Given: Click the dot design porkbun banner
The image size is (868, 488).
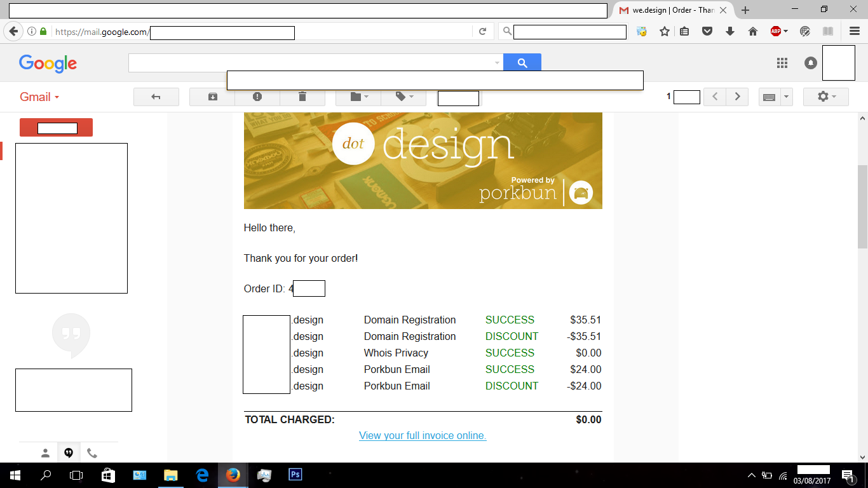Looking at the screenshot, I should click(x=423, y=161).
